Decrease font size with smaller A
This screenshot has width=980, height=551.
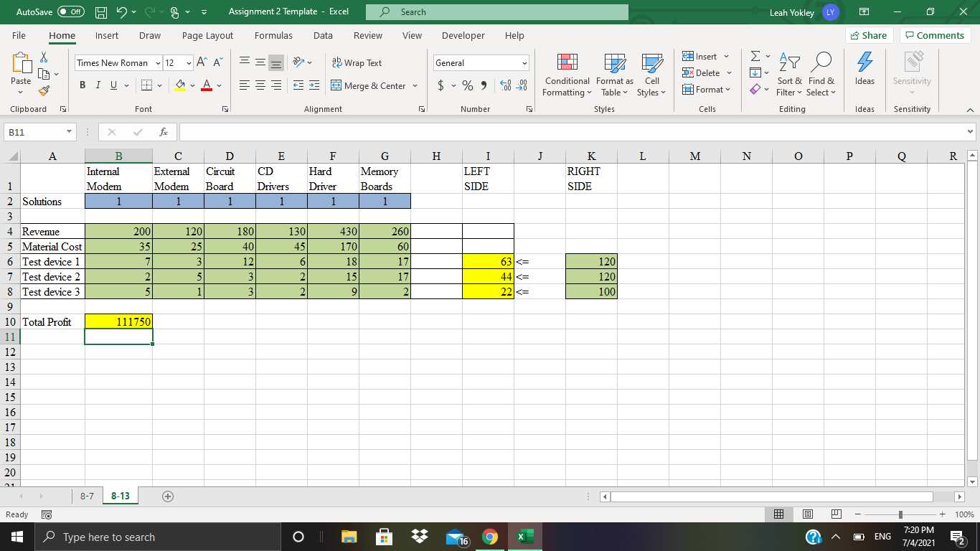click(218, 63)
